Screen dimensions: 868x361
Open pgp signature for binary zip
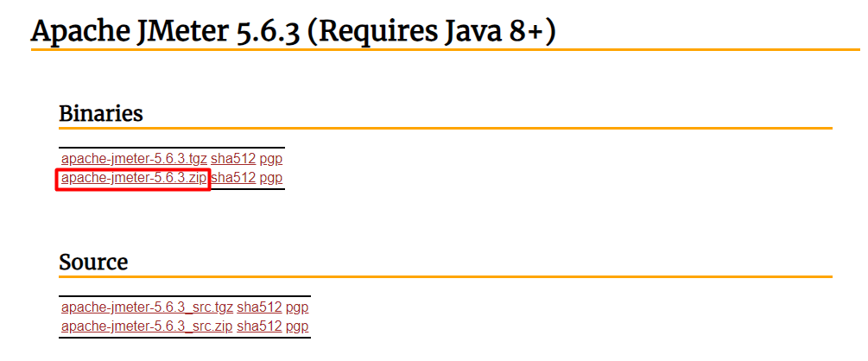[271, 178]
